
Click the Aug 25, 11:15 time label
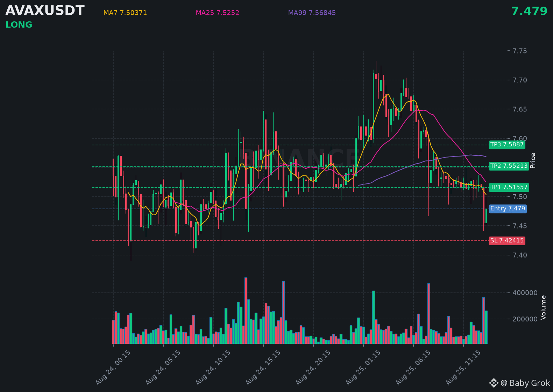point(463,368)
